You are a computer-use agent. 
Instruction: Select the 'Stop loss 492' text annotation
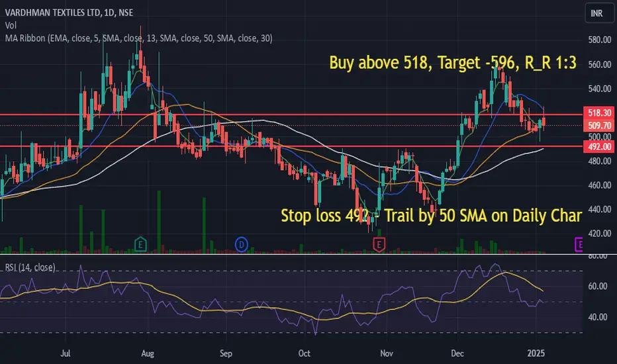pyautogui.click(x=431, y=215)
